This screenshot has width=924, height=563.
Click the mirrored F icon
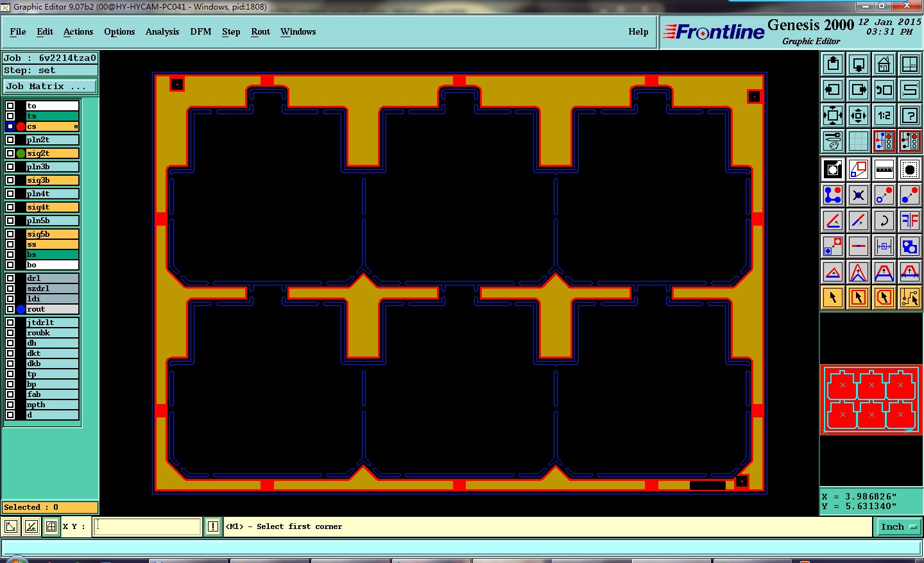point(910,221)
